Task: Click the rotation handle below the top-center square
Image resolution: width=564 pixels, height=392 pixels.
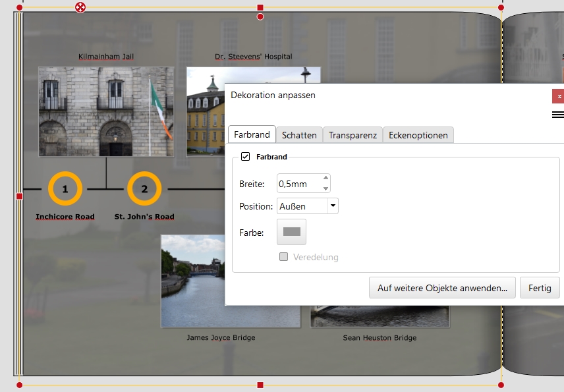Action: tap(260, 16)
